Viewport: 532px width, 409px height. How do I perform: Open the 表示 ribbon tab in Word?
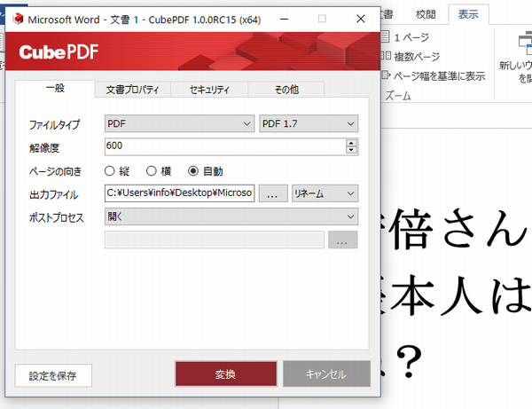468,14
